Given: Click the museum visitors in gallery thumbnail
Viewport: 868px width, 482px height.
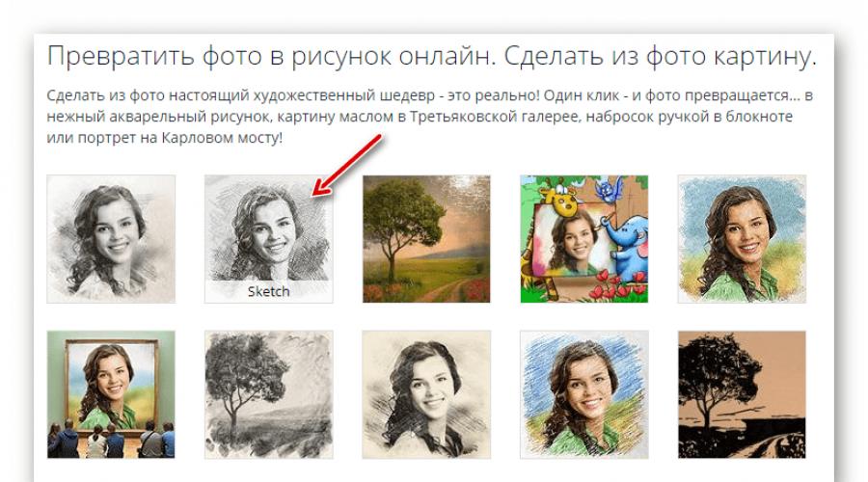Looking at the screenshot, I should click(111, 440).
